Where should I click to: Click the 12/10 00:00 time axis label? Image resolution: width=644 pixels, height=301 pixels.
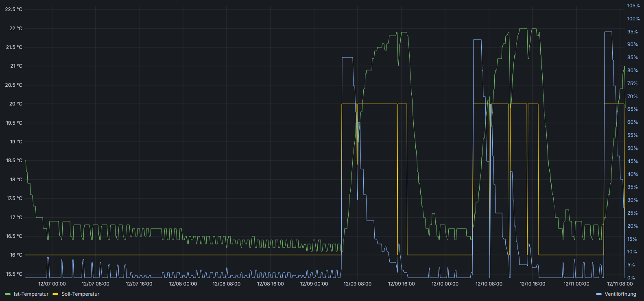[445, 284]
